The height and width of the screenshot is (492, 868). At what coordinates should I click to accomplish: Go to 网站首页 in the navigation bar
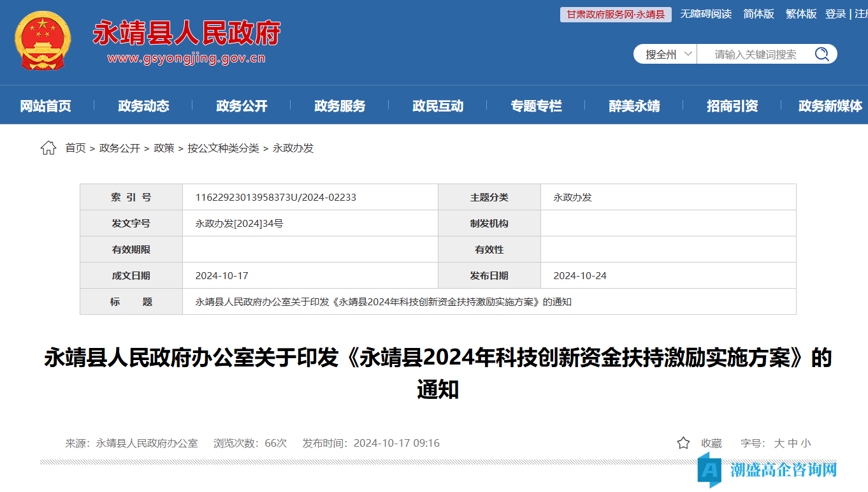(x=45, y=106)
